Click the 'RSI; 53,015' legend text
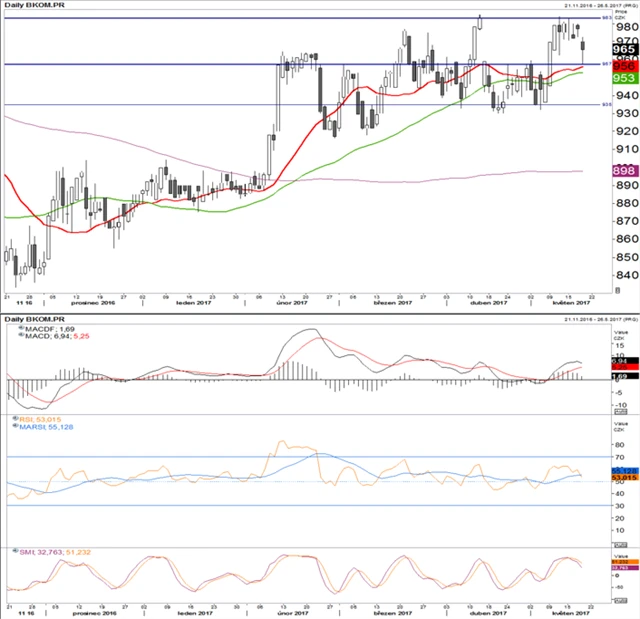This screenshot has height=619, width=640. pyautogui.click(x=40, y=419)
